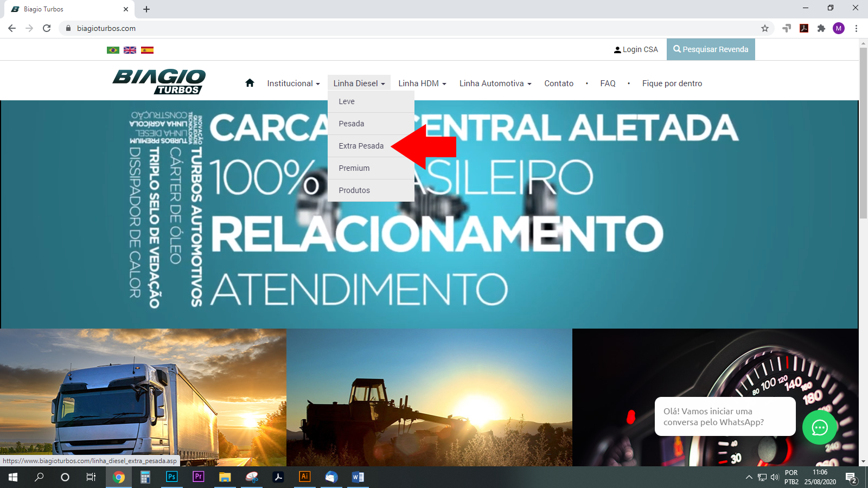Image resolution: width=868 pixels, height=488 pixels.
Task: Expand the Linha HDM menu
Action: click(x=422, y=83)
